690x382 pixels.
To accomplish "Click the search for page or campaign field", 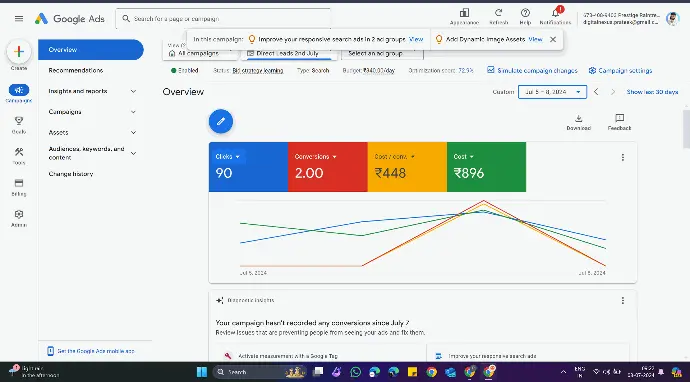I will tap(224, 18).
